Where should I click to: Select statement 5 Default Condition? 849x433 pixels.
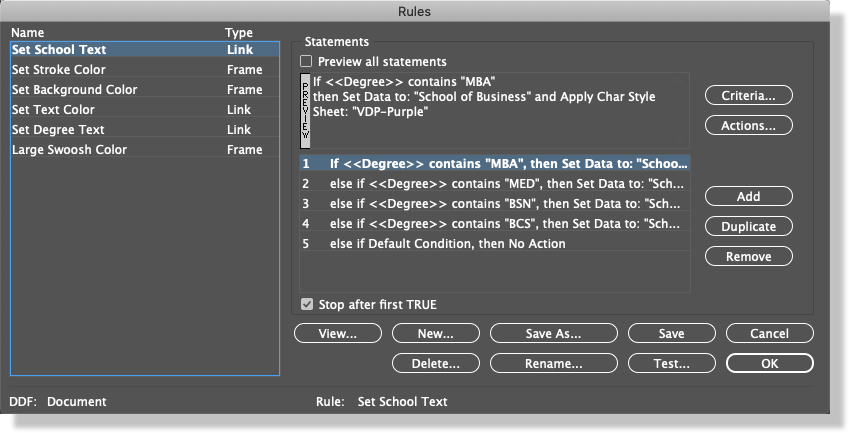tap(447, 244)
